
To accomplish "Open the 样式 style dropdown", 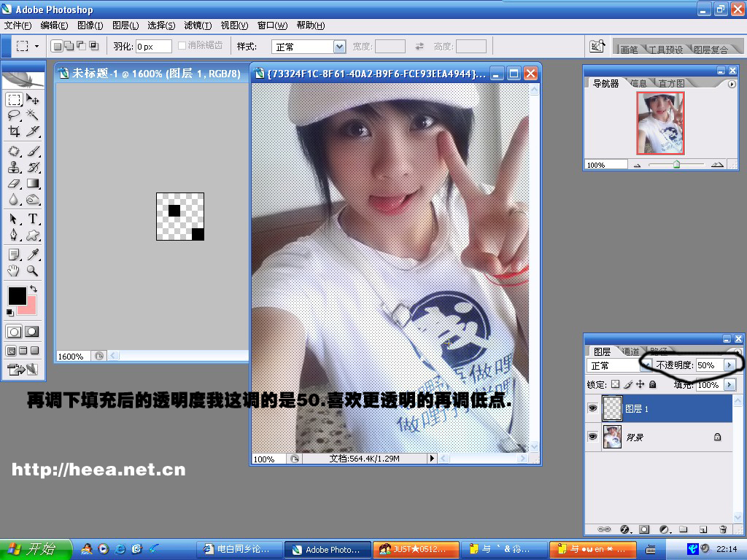I will click(339, 47).
